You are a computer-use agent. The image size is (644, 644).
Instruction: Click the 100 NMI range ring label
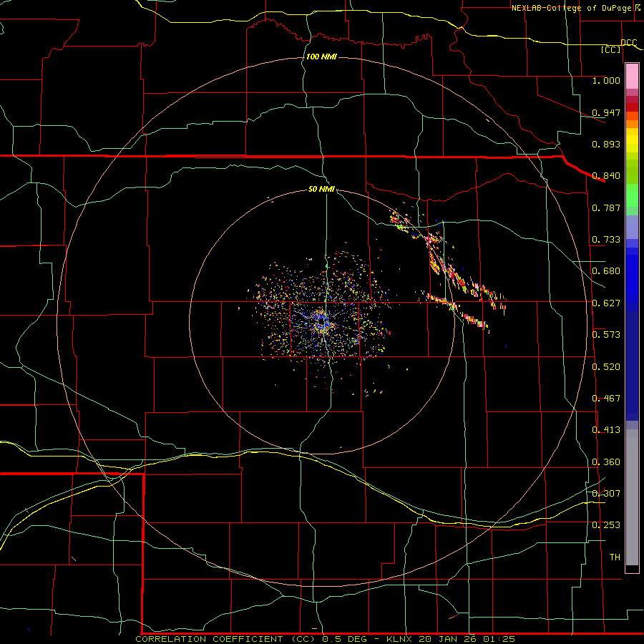click(x=321, y=57)
